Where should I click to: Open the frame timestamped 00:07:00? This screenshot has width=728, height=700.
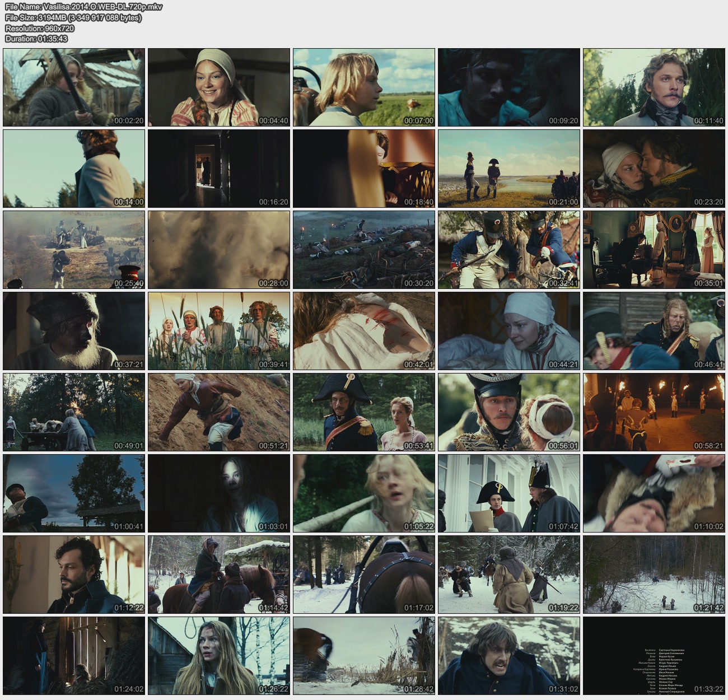point(364,87)
